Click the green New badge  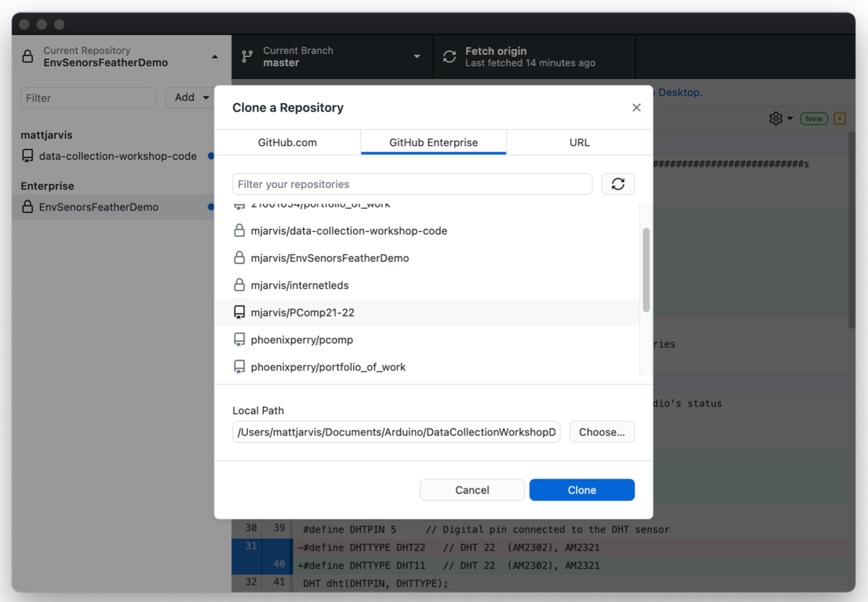pyautogui.click(x=814, y=119)
